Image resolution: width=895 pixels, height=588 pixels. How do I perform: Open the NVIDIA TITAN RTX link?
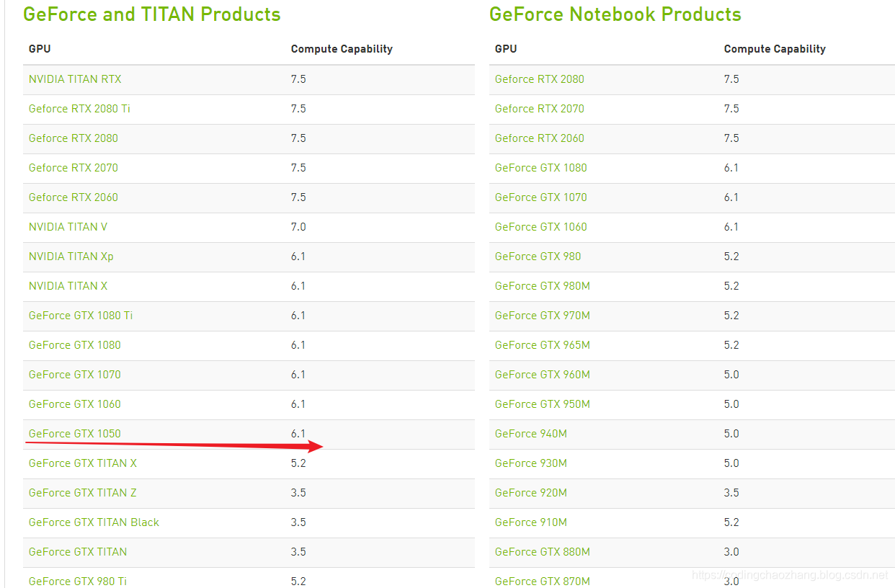[x=75, y=79]
